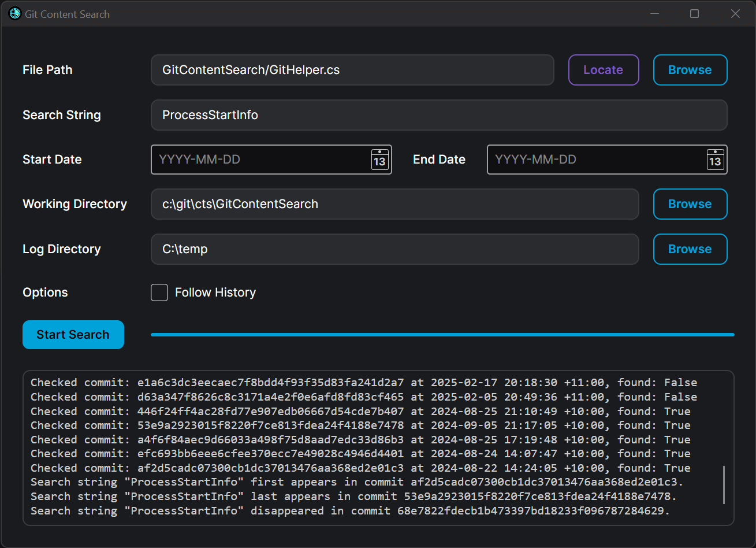Click the Start Search button
This screenshot has width=756, height=548.
pos(73,335)
